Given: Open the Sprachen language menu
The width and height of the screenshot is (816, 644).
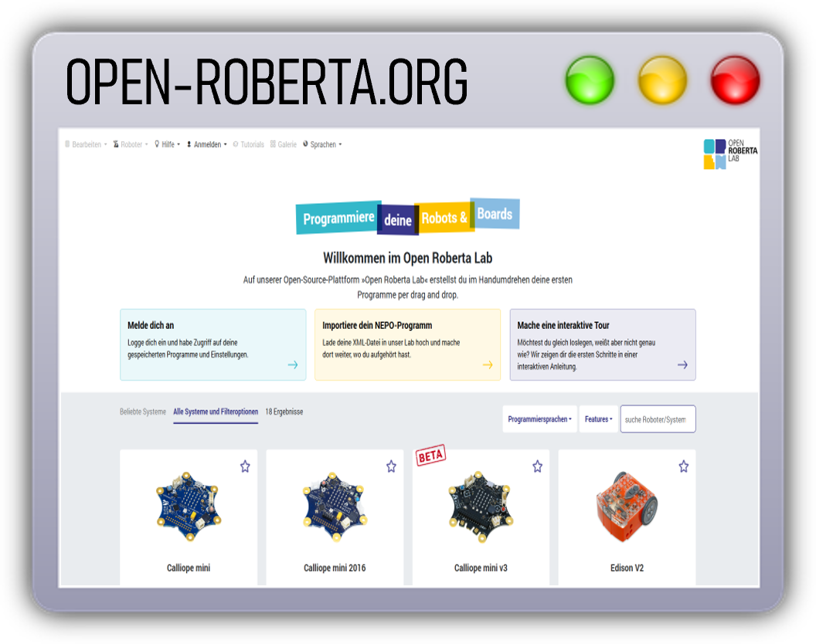Looking at the screenshot, I should click(322, 144).
